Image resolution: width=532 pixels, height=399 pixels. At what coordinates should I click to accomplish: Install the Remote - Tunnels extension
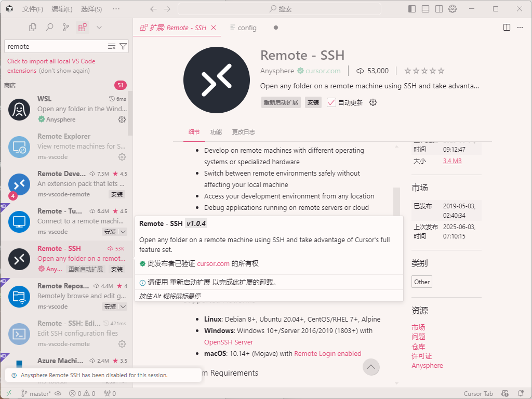point(110,232)
